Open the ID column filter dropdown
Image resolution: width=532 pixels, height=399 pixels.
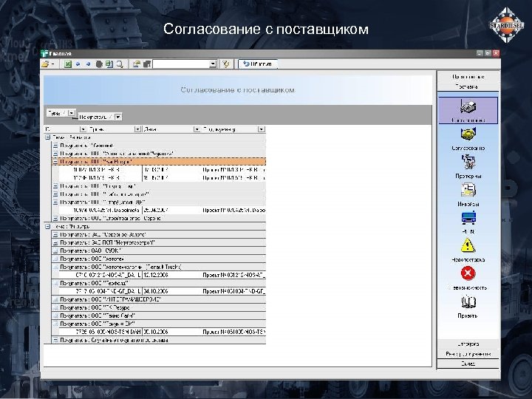(83, 129)
